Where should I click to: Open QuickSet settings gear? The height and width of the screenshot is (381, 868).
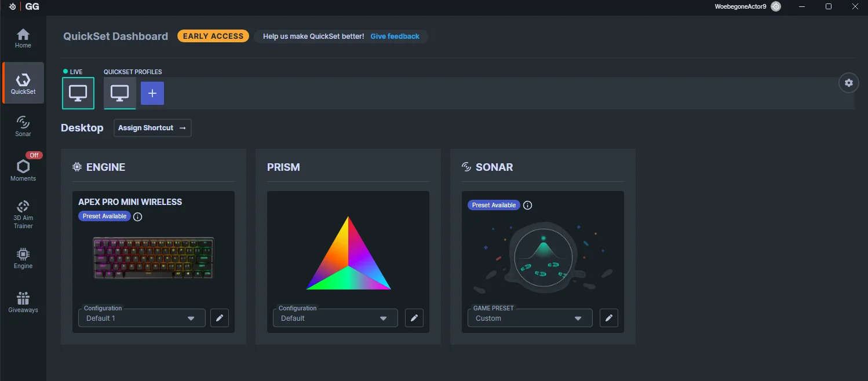pyautogui.click(x=849, y=83)
